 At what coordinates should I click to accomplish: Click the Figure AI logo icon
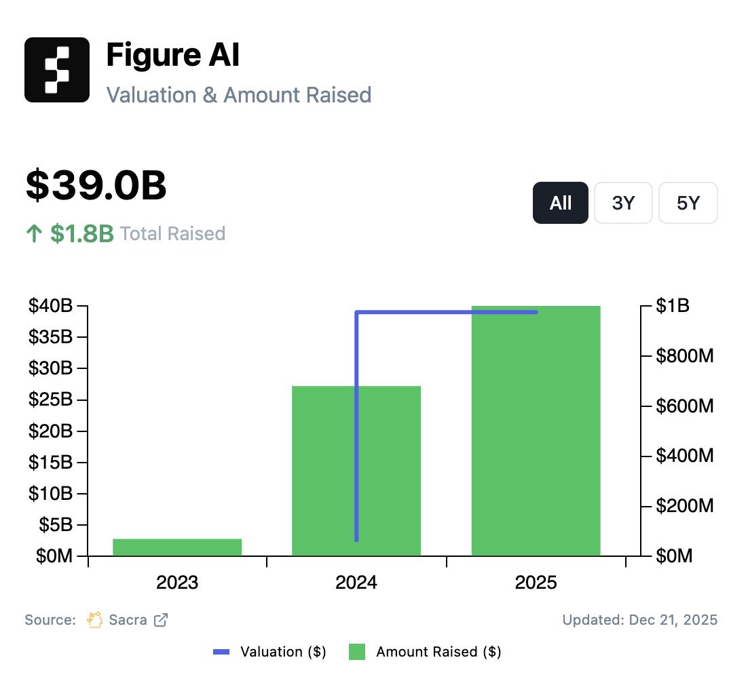pyautogui.click(x=57, y=70)
